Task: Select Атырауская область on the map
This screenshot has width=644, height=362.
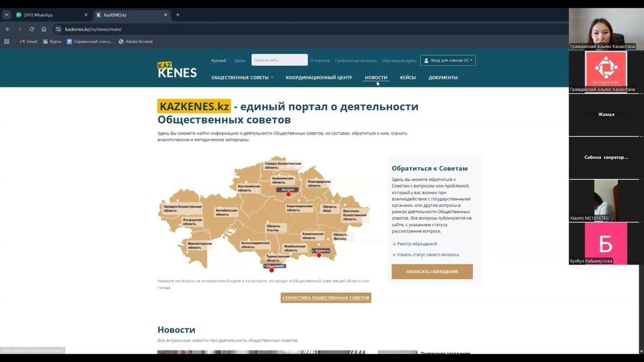Action: tap(192, 222)
